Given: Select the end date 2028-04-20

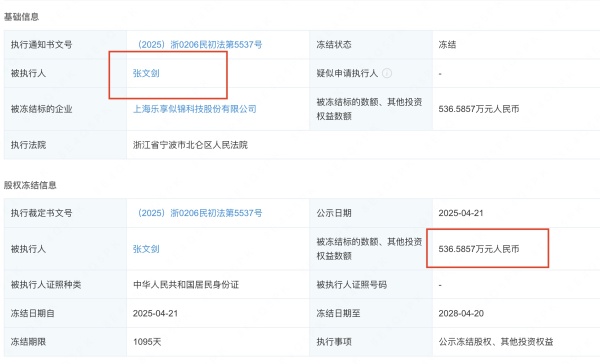Looking at the screenshot, I should (x=461, y=313).
